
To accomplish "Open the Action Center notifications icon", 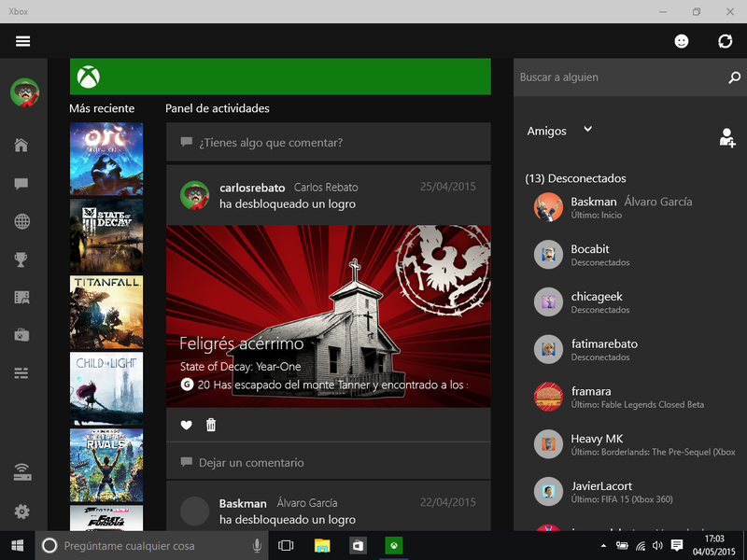I will coord(676,546).
